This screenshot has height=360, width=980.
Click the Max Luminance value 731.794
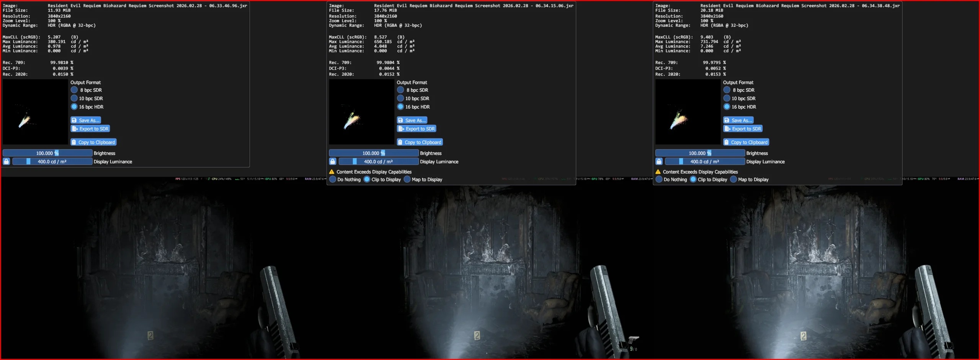pos(709,42)
